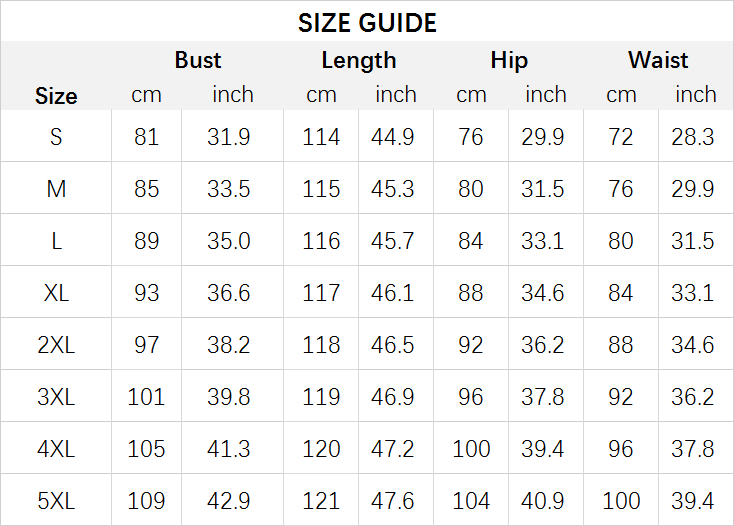
Task: Click the L size row label
Action: [56, 241]
